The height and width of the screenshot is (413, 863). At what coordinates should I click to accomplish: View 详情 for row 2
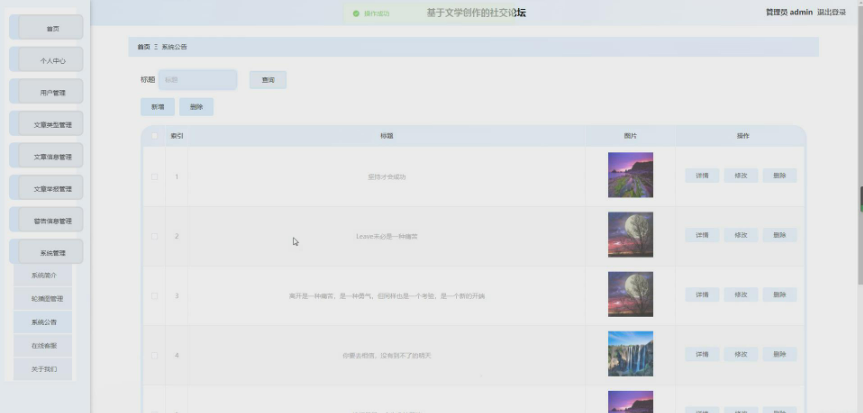coord(702,235)
